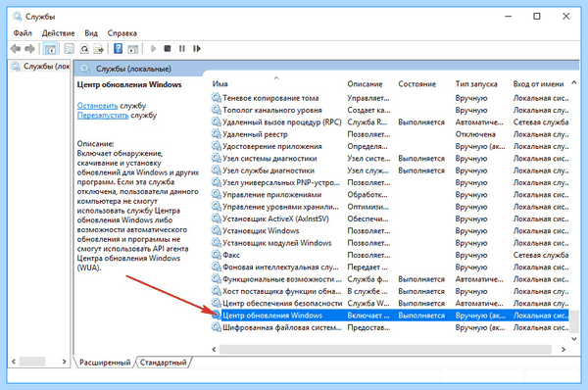
Task: Toggle the console tree show/hide icon
Action: 50,49
